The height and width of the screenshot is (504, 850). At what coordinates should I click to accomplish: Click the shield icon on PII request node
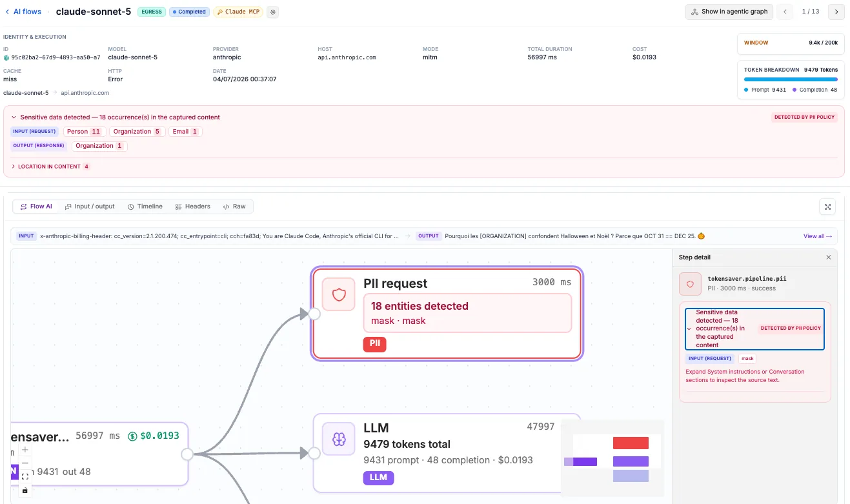(339, 294)
